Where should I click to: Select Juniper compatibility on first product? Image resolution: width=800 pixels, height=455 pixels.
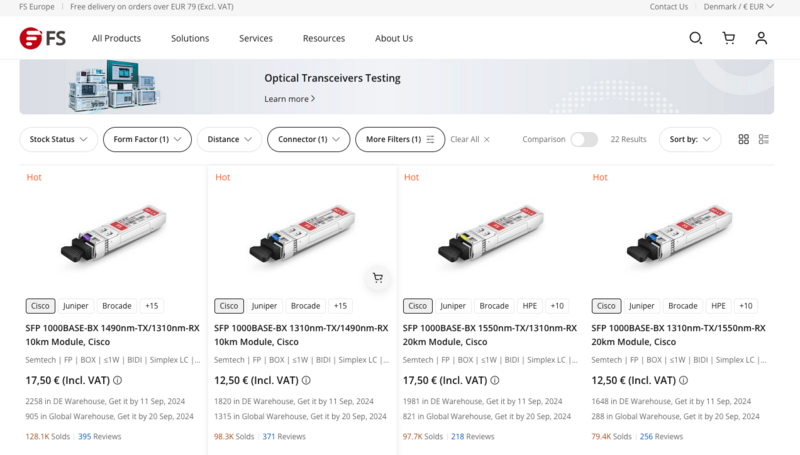click(76, 306)
